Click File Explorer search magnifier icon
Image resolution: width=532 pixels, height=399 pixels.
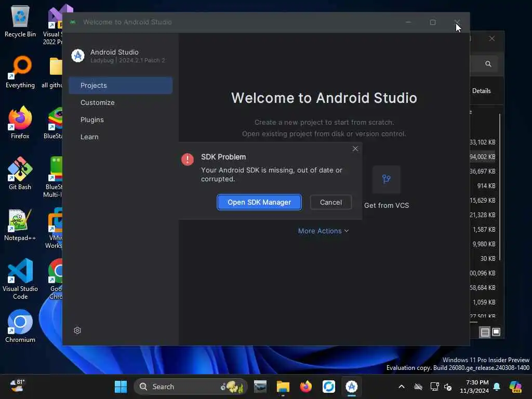click(x=488, y=64)
